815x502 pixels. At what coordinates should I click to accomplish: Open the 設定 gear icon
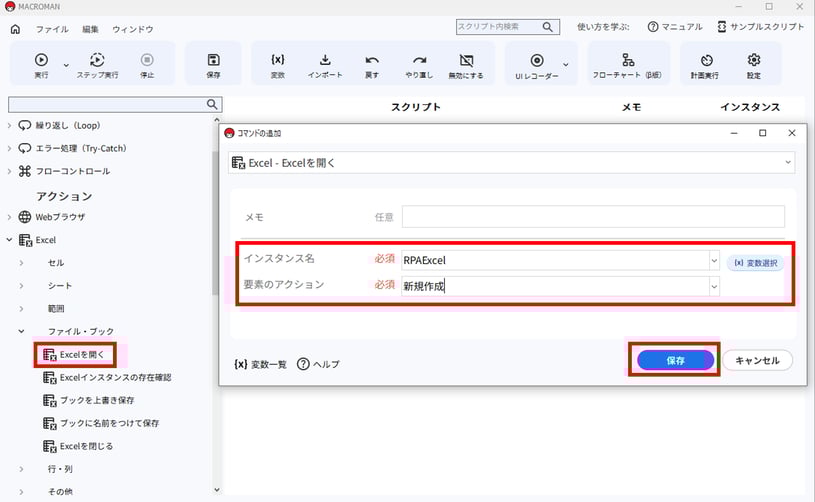(x=753, y=60)
